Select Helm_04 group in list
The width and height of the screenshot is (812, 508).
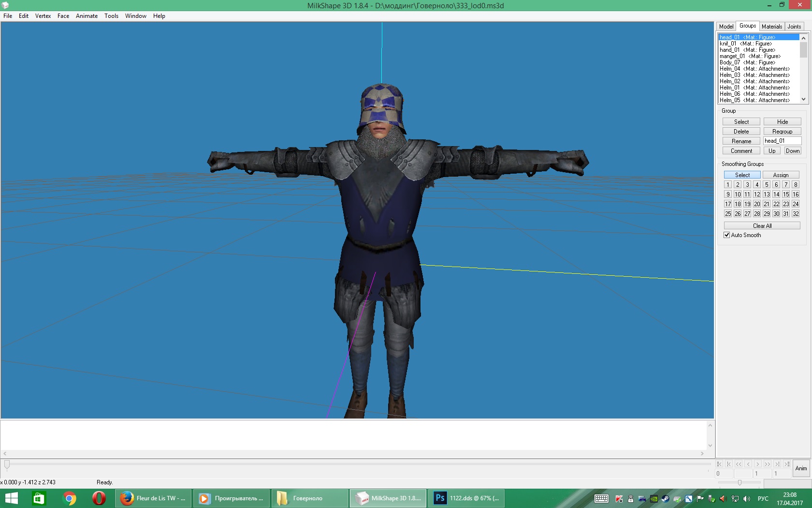click(x=759, y=69)
